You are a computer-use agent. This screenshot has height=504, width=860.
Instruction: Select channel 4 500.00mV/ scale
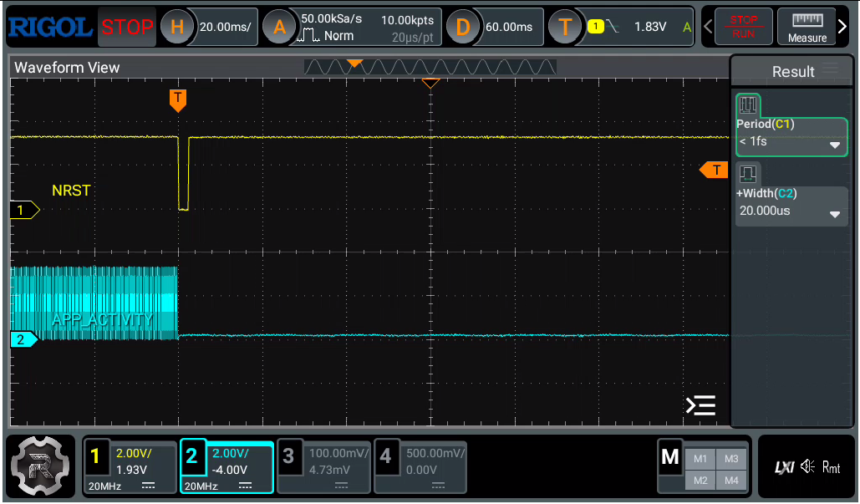435,454
